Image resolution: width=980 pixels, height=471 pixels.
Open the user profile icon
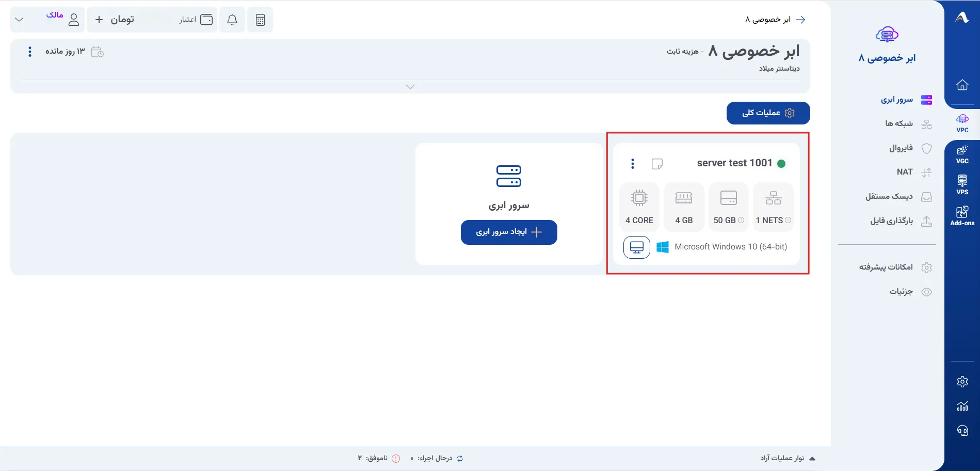point(74,20)
